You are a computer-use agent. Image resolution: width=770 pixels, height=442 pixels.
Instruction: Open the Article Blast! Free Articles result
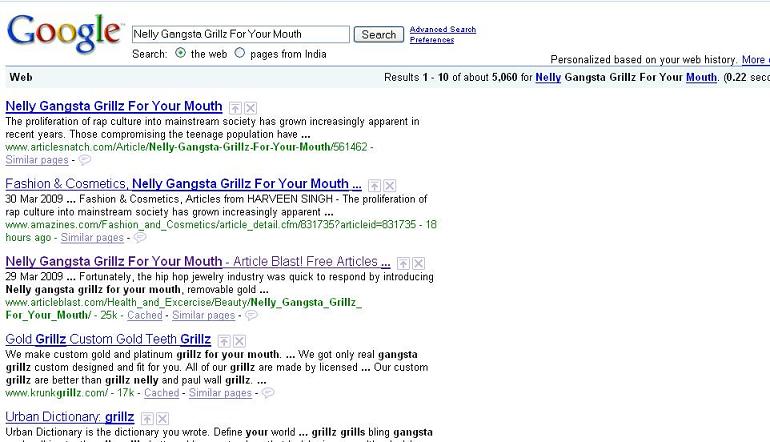(x=198, y=261)
